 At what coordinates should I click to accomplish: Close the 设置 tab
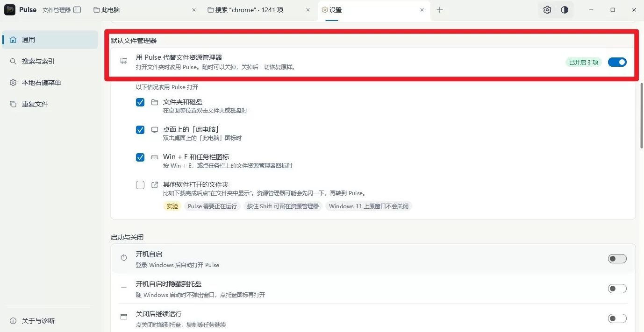point(422,10)
